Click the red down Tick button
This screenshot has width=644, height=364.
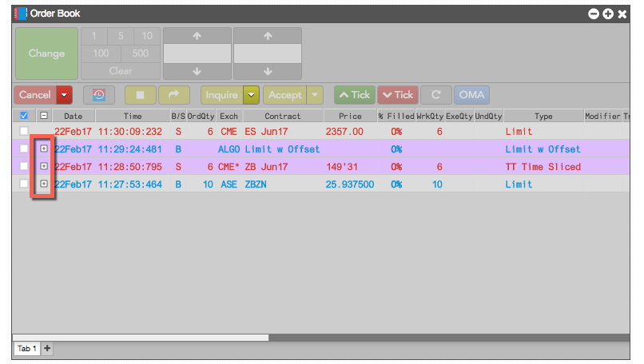pyautogui.click(x=398, y=95)
